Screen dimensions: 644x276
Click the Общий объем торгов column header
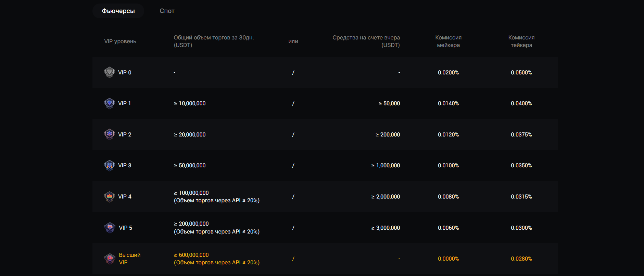(214, 41)
